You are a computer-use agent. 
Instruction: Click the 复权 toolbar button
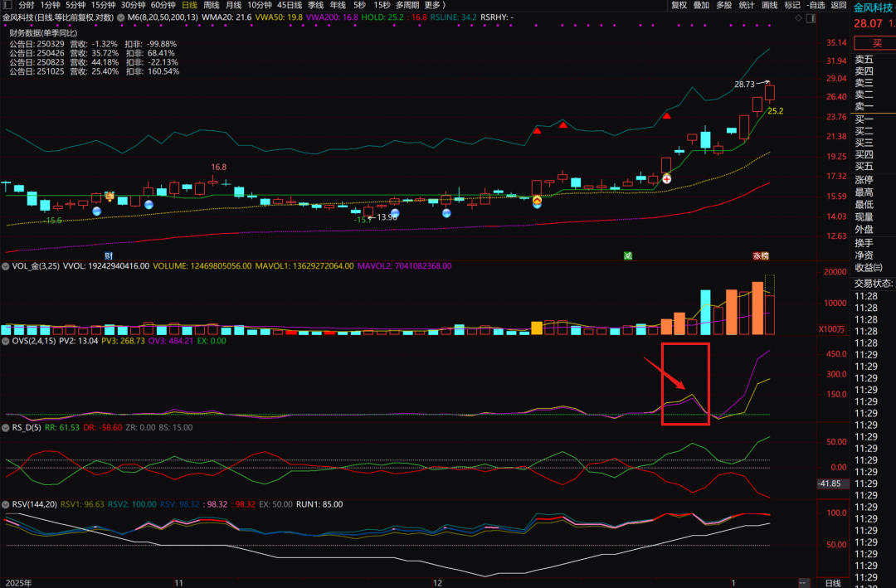(679, 5)
